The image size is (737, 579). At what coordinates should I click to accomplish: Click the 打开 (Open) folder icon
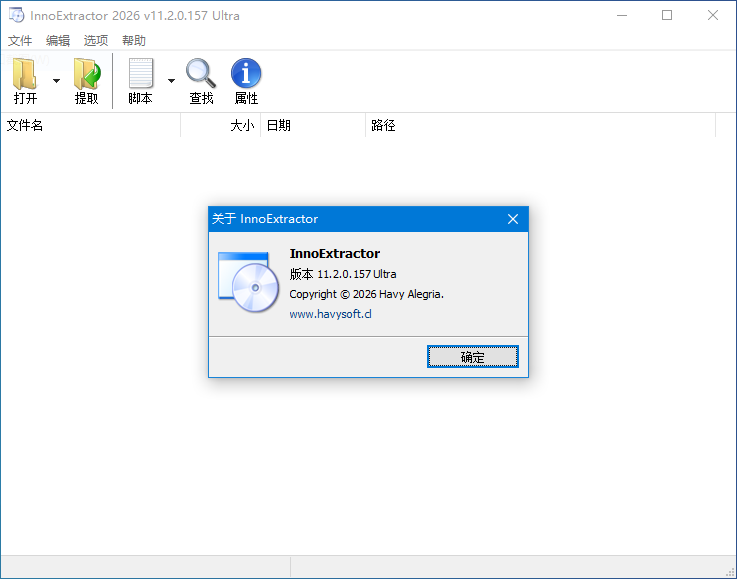point(25,74)
